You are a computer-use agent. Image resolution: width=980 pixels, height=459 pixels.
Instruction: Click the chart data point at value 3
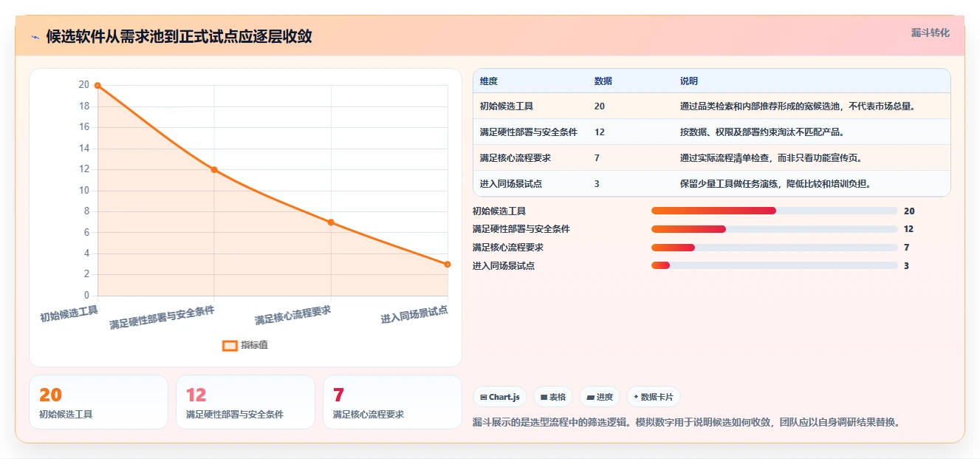[x=448, y=265]
